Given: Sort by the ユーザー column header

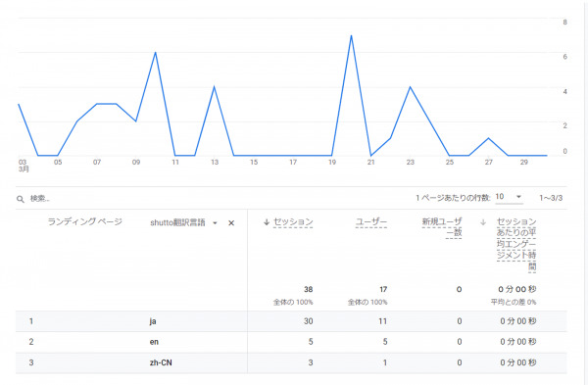Looking at the screenshot, I should coord(371,222).
